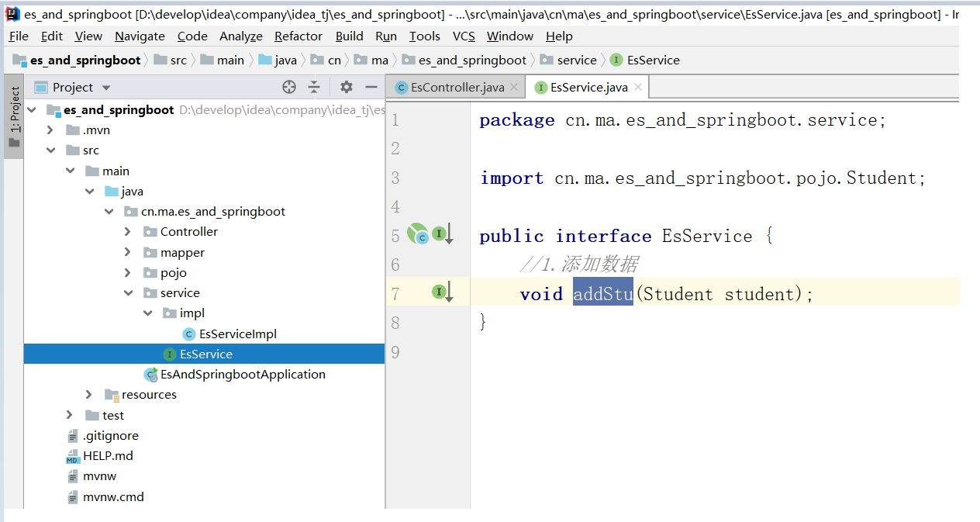Screen dimensions: 980x522
Task: Collapse the java folder
Action: coord(89,191)
